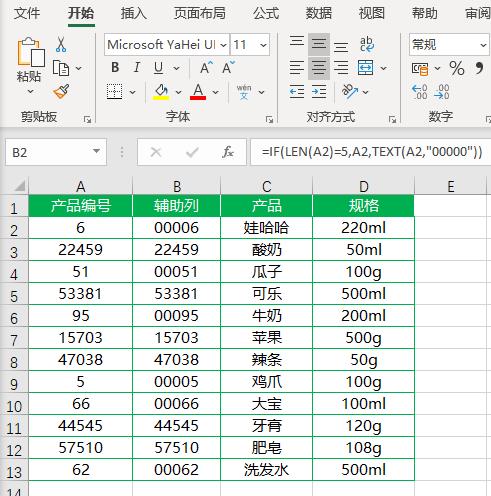Apply percent style format
The image size is (491, 496).
coord(457,68)
